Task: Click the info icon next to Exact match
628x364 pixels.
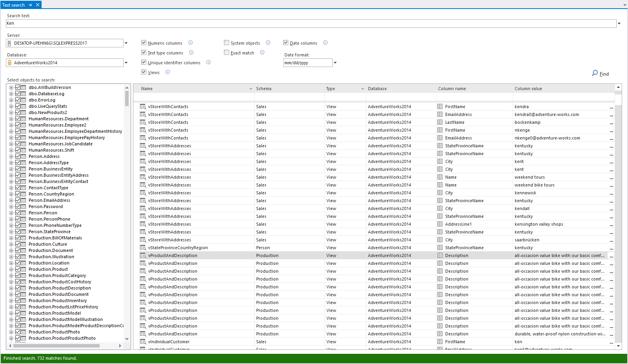Action: tap(262, 53)
